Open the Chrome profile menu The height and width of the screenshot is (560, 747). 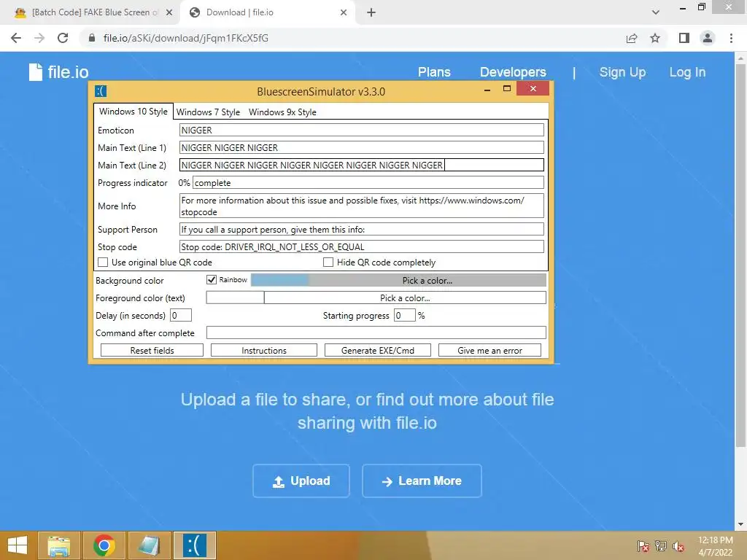click(708, 38)
